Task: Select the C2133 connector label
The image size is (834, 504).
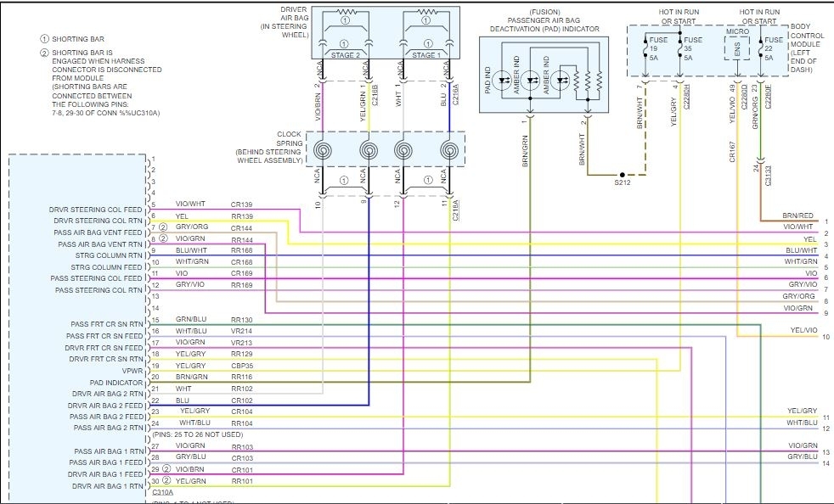Action: coord(769,175)
